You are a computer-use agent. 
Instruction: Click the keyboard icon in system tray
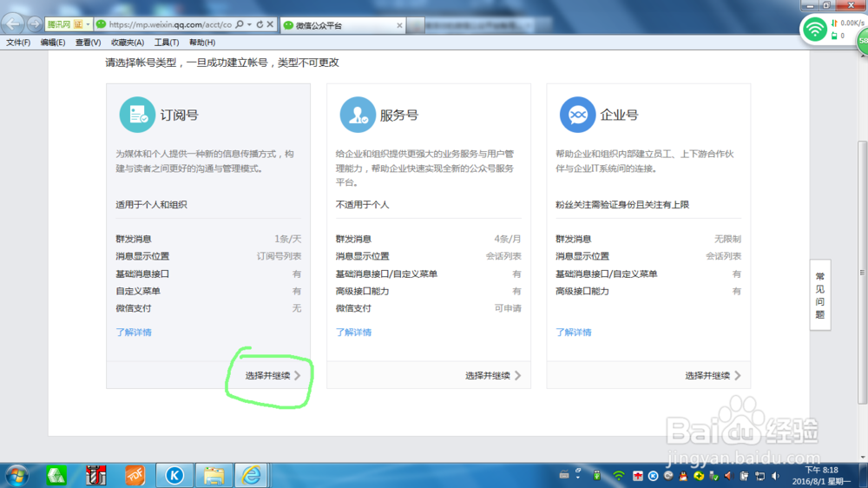tap(564, 475)
